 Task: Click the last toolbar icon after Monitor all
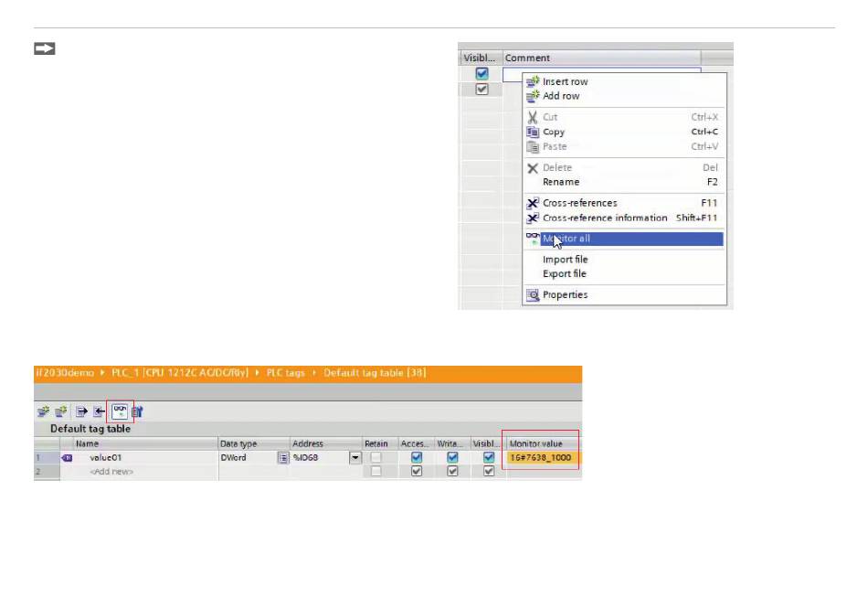coord(138,411)
